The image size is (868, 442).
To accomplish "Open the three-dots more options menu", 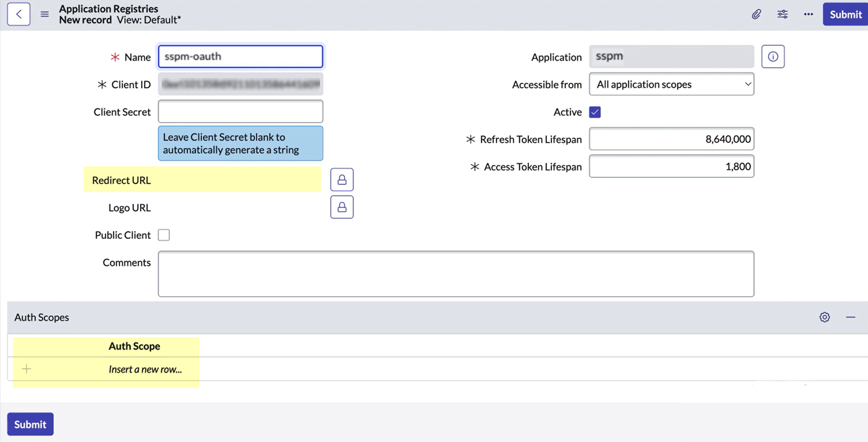I will 808,14.
